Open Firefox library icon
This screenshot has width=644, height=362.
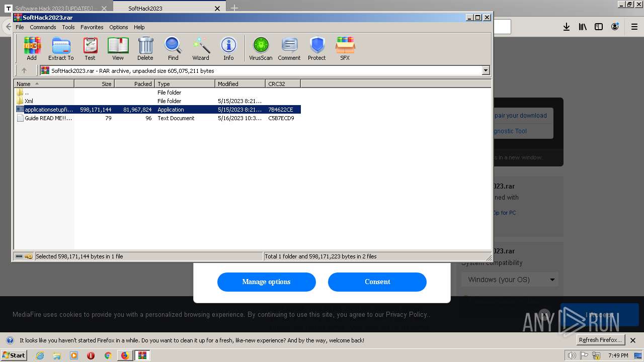point(583,27)
